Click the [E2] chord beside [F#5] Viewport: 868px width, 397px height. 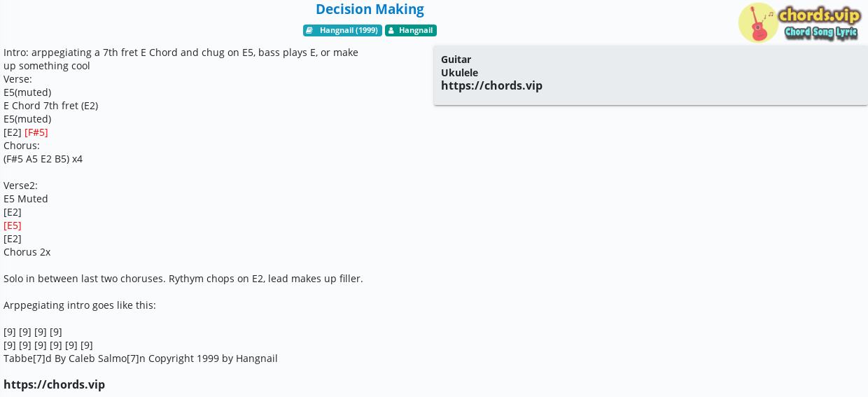[x=13, y=132]
